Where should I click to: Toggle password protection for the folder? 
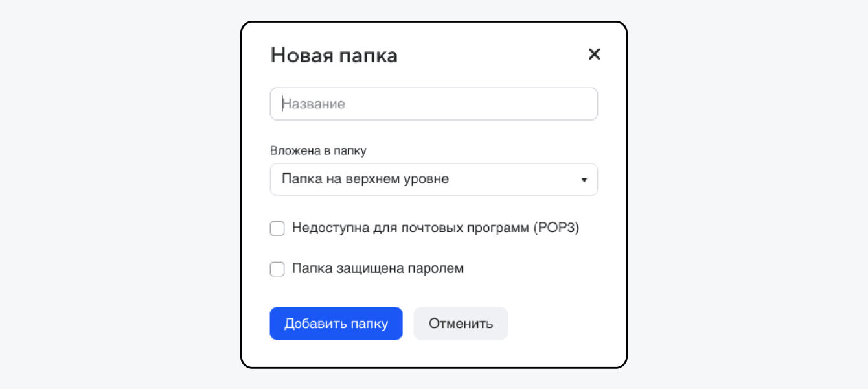[x=277, y=269]
